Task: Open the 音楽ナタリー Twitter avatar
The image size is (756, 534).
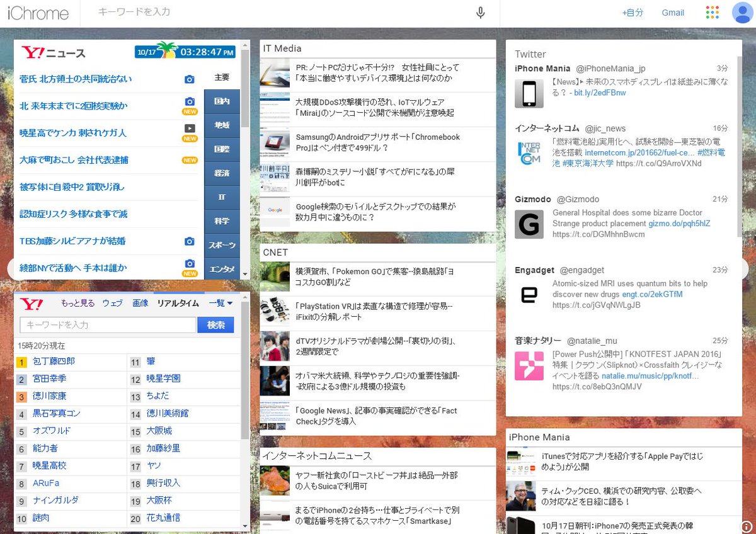Action: click(529, 366)
